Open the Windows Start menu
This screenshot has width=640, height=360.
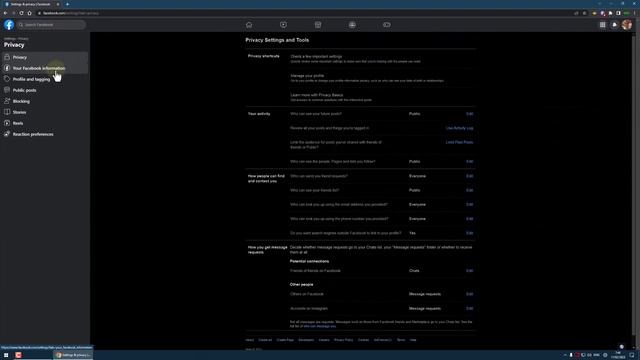coord(6,355)
